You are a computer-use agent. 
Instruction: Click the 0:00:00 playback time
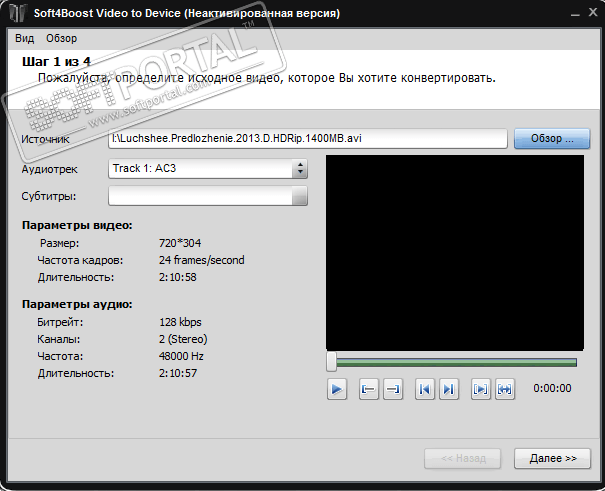(x=552, y=388)
